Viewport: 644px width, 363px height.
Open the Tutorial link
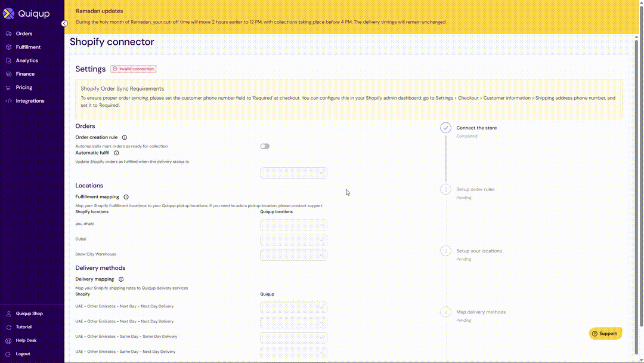(x=24, y=327)
